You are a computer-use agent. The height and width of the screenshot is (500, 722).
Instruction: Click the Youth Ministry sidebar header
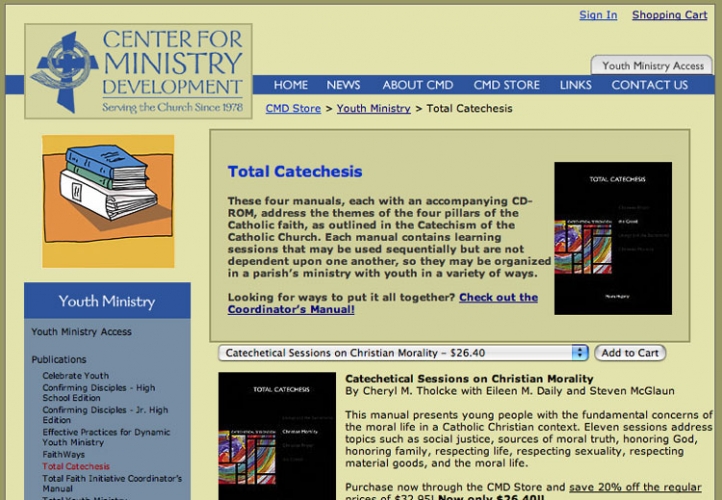coord(107,301)
